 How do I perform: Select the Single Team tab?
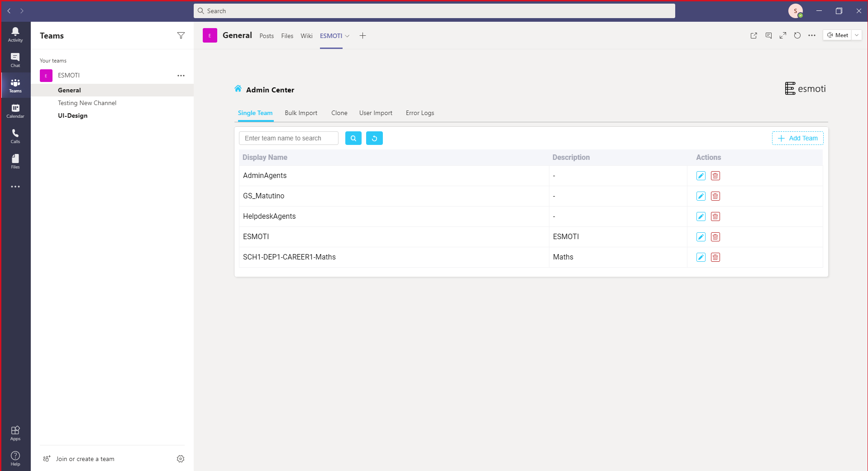point(255,113)
